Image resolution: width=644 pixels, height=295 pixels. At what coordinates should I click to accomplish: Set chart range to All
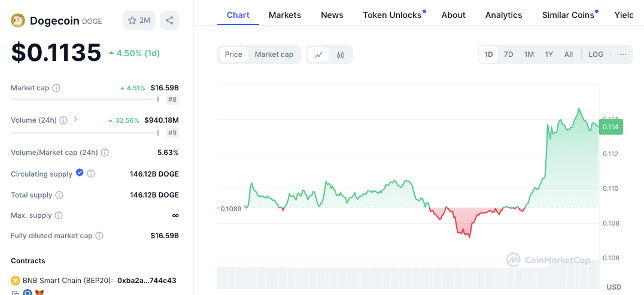pos(569,54)
